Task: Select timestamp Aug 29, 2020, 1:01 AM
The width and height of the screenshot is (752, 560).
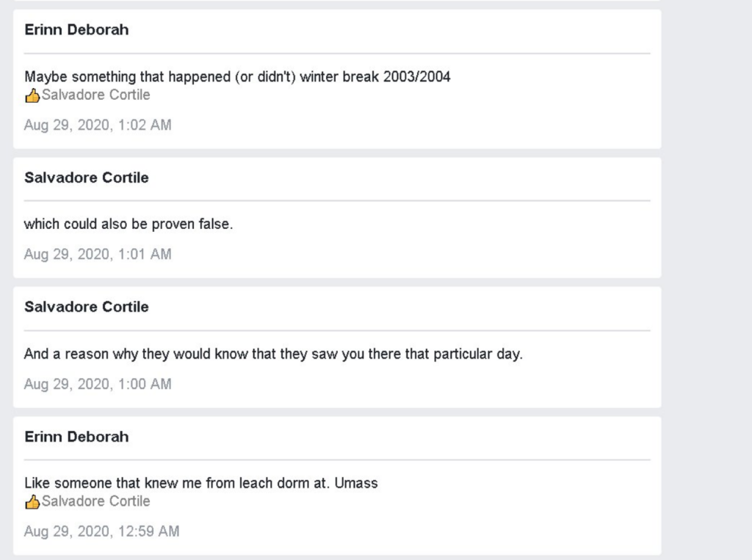Action: click(x=98, y=254)
